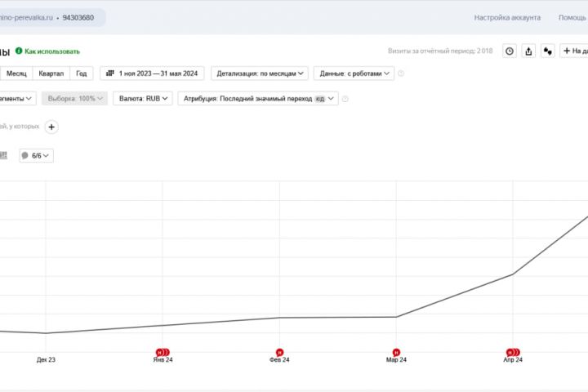The height and width of the screenshot is (392, 588).
Task: Open 'Настройка аккаунта' link
Action: tap(507, 18)
